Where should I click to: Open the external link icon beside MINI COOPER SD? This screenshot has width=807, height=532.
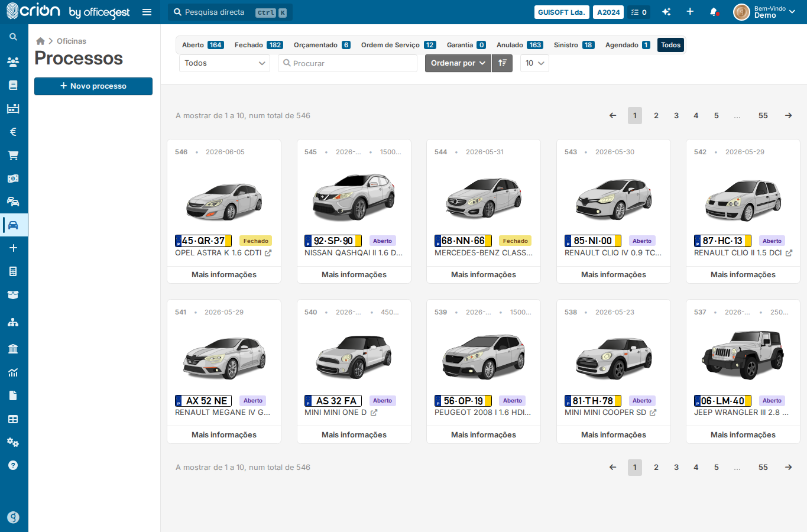pyautogui.click(x=653, y=413)
